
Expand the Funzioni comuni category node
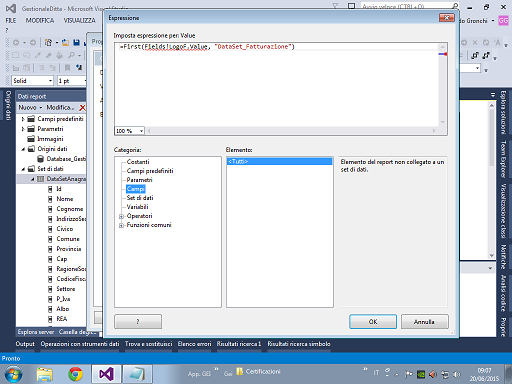point(121,225)
